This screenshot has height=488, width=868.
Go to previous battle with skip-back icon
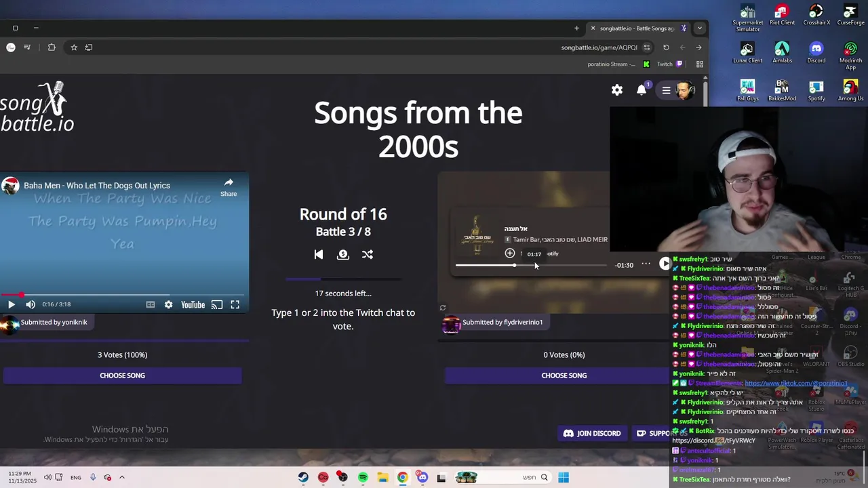click(x=319, y=254)
